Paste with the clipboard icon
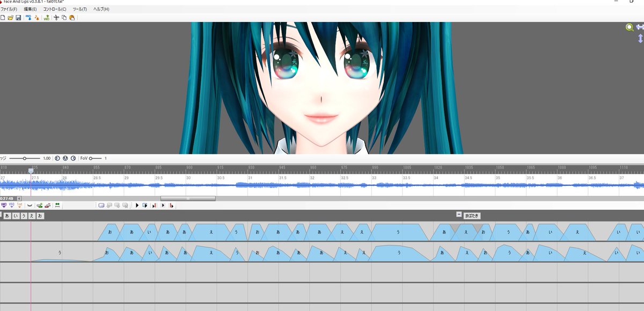Image resolution: width=644 pixels, height=311 pixels. click(x=72, y=18)
